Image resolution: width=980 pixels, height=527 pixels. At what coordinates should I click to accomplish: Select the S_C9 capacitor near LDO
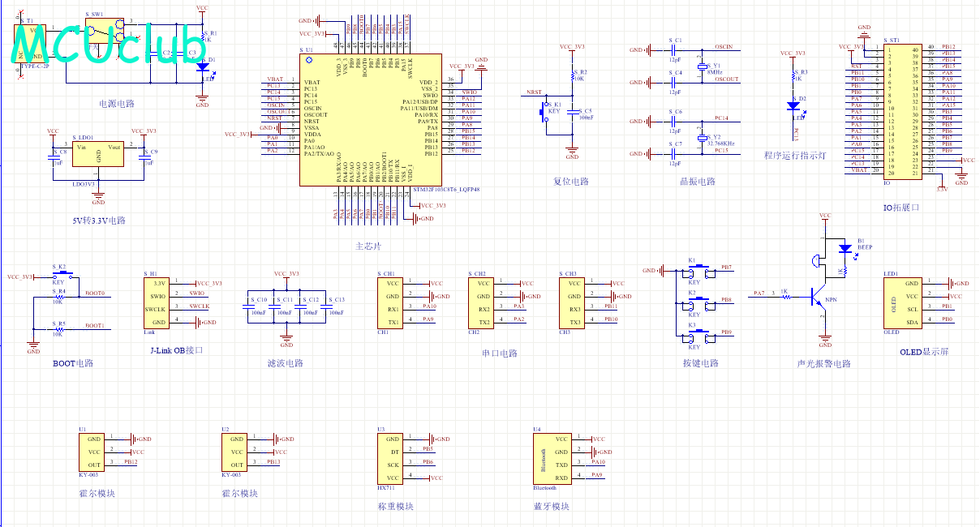coord(146,156)
